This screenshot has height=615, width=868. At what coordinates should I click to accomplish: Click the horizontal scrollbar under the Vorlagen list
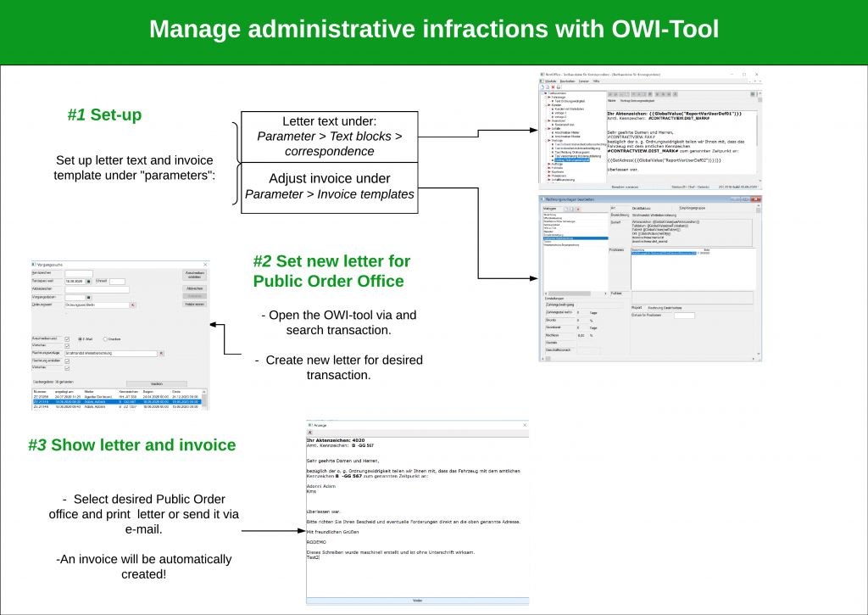click(576, 294)
